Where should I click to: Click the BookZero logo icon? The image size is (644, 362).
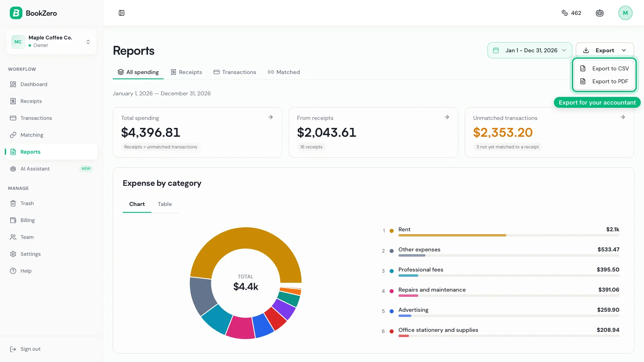(x=16, y=13)
